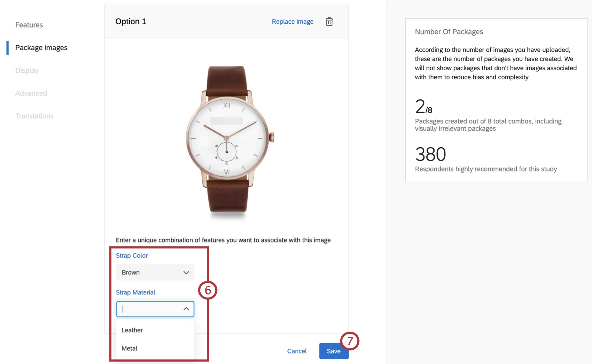Screen dimensions: 592x364
Task: Click the brown watch image
Action: pyautogui.click(x=226, y=139)
